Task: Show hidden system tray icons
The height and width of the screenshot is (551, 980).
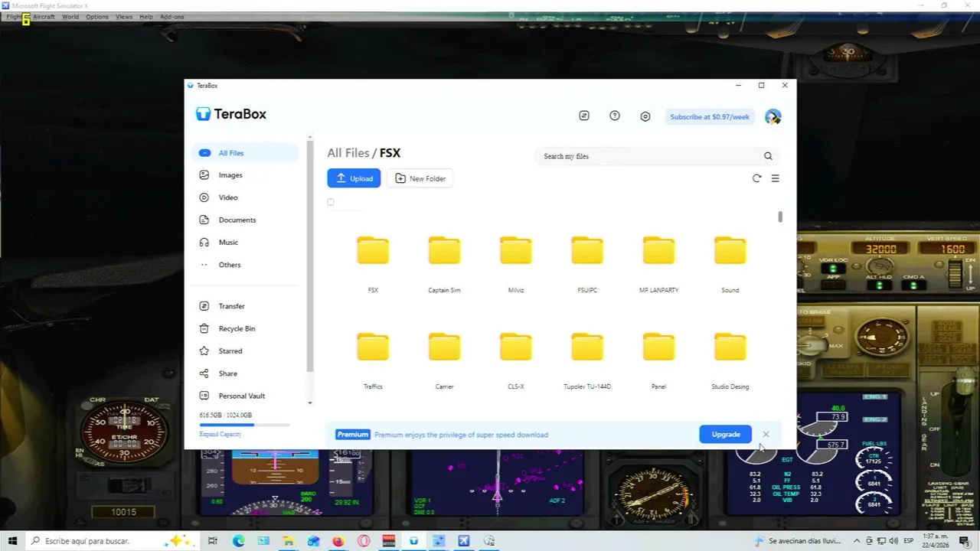Action: click(x=857, y=541)
